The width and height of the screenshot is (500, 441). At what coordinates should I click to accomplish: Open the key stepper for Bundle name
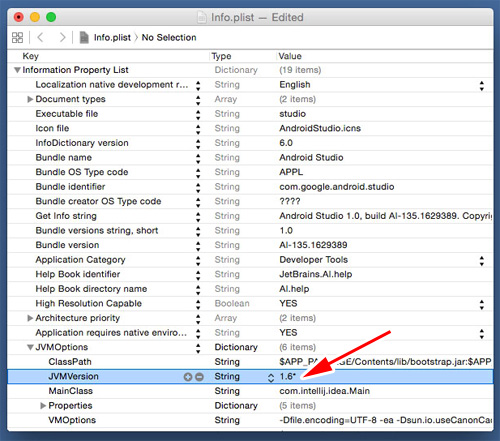(x=198, y=158)
